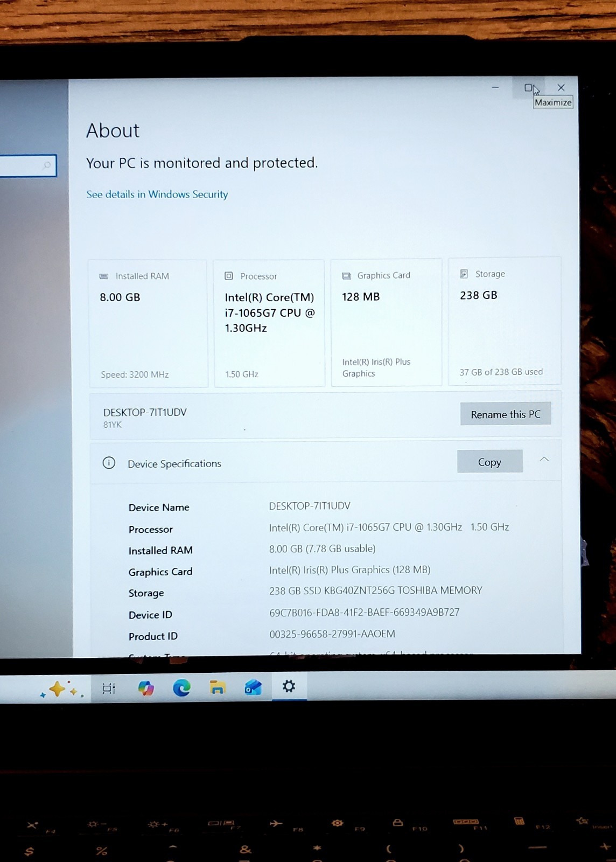
Task: Click the Device ID value
Action: 365,612
